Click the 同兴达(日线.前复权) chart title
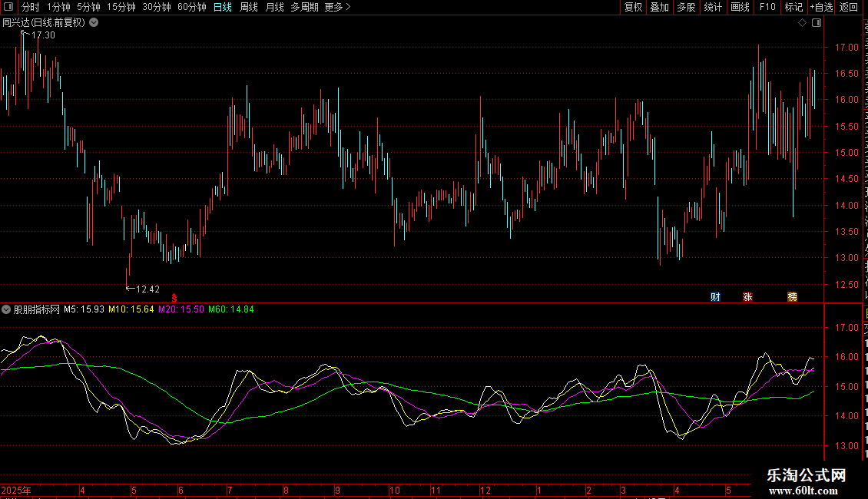Screen dimensions: 868x499 coord(44,23)
